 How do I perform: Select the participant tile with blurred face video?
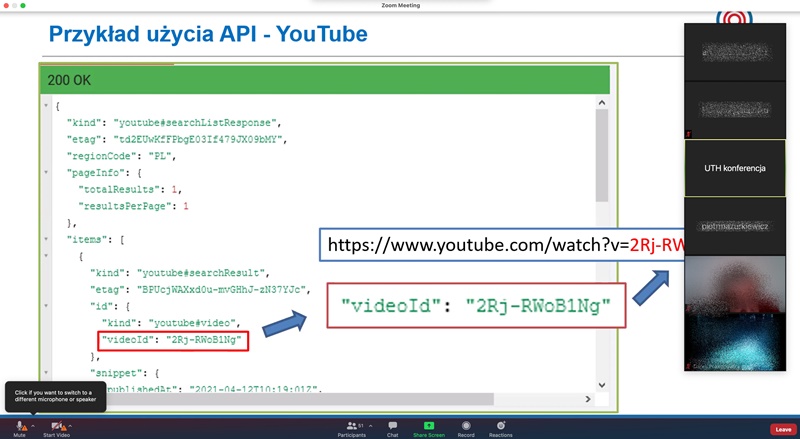(735, 284)
